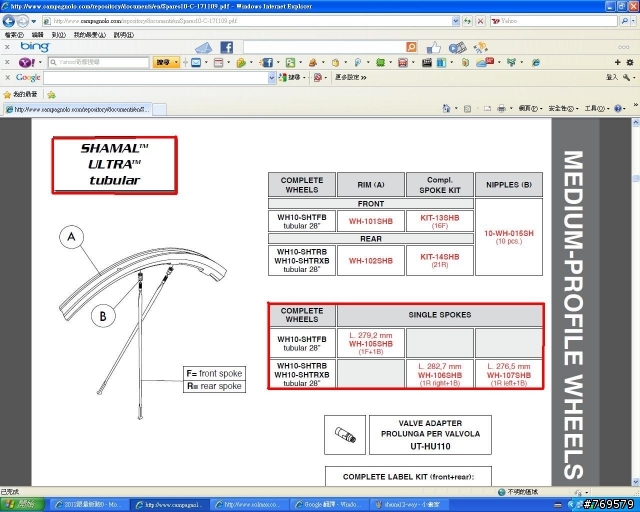Switch to the 2012 taskbar IE window
640x512 pixels.
pyautogui.click(x=90, y=505)
